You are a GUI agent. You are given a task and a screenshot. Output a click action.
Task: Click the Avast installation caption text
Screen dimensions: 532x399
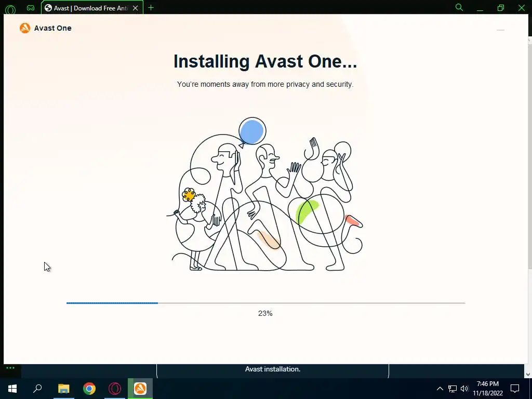point(273,369)
